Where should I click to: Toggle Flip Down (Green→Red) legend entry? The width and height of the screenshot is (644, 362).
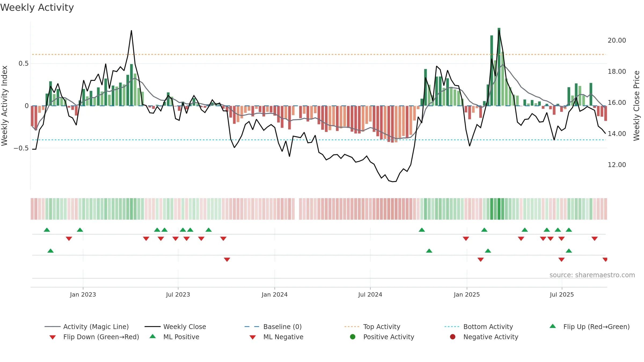coord(94,337)
